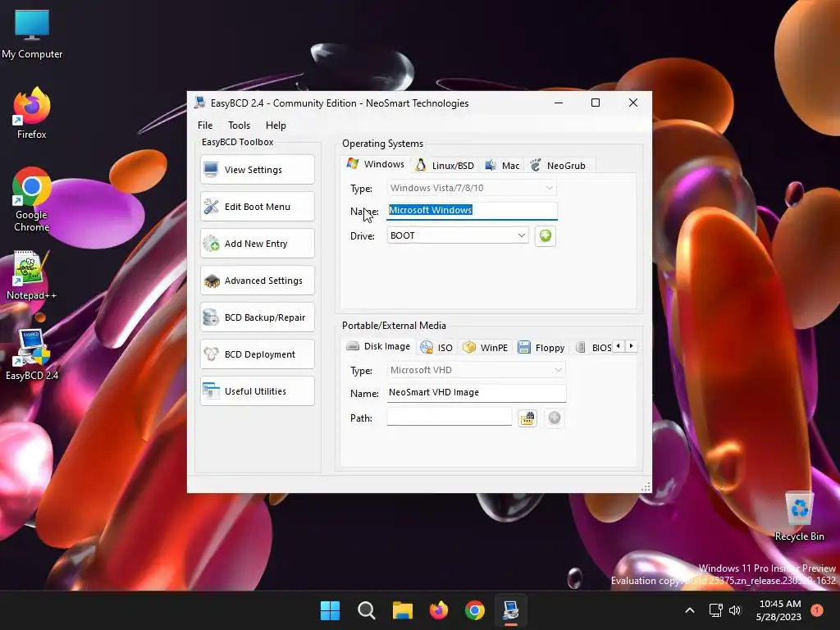Open Advanced Settings in the toolbox
Image resolution: width=840 pixels, height=630 pixels.
[257, 281]
